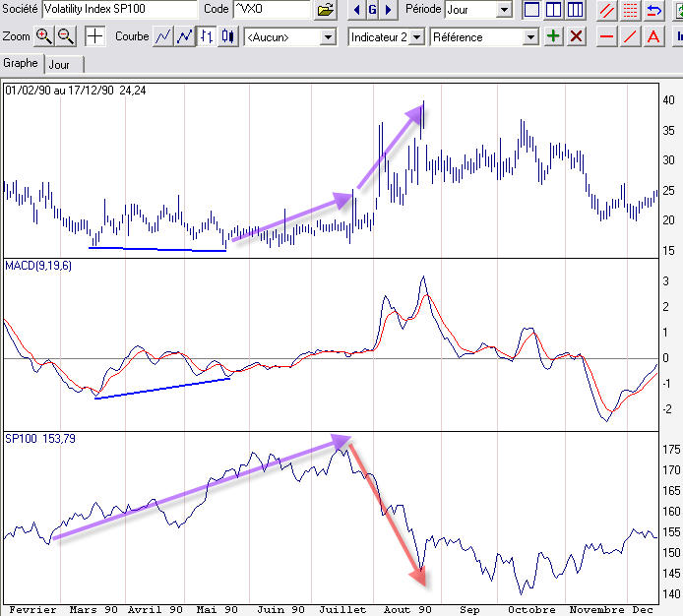This screenshot has height=616, width=683.
Task: Click the Société name input field
Action: [120, 9]
